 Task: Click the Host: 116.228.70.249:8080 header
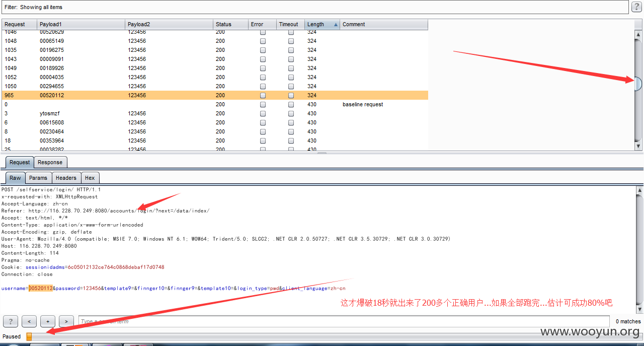[x=39, y=246]
